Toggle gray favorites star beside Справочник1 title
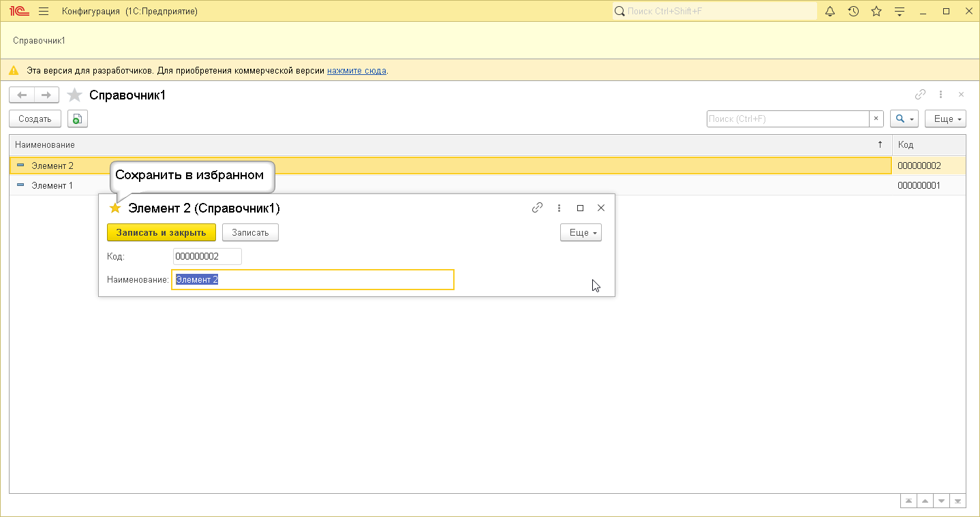 tap(74, 95)
